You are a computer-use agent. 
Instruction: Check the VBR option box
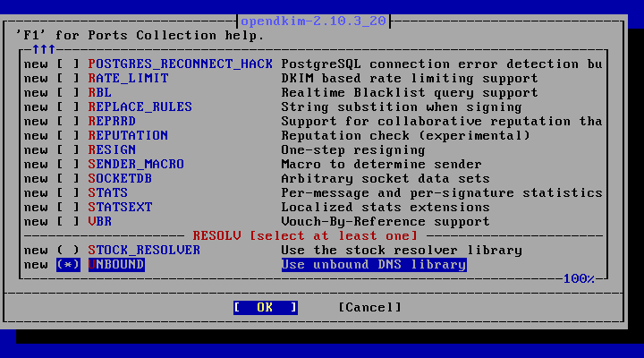(x=68, y=222)
